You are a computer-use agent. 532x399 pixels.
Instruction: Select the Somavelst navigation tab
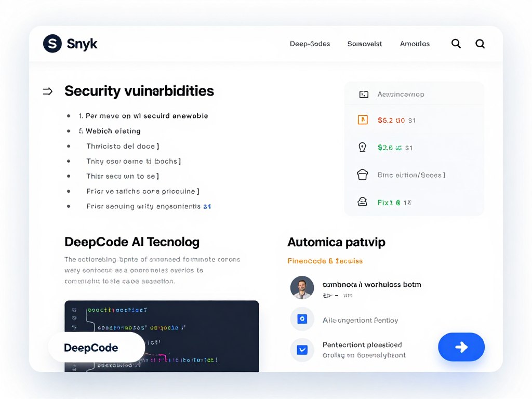(364, 44)
